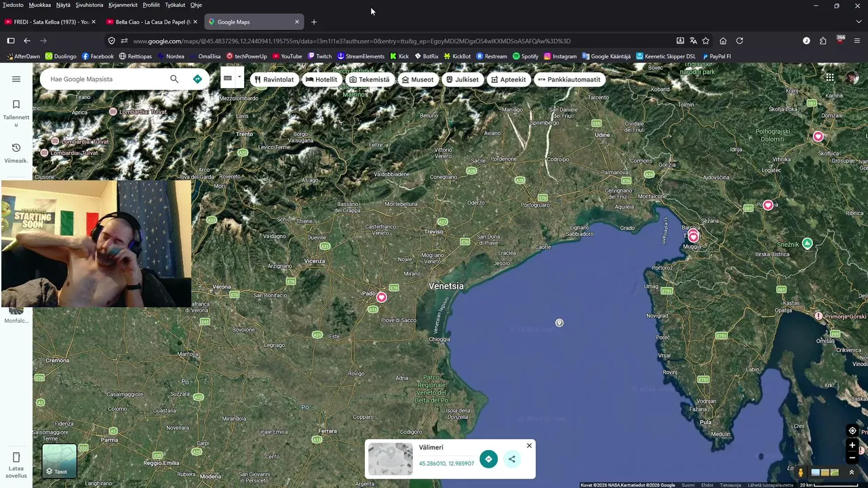Open the browser hamburger menu

[859, 41]
